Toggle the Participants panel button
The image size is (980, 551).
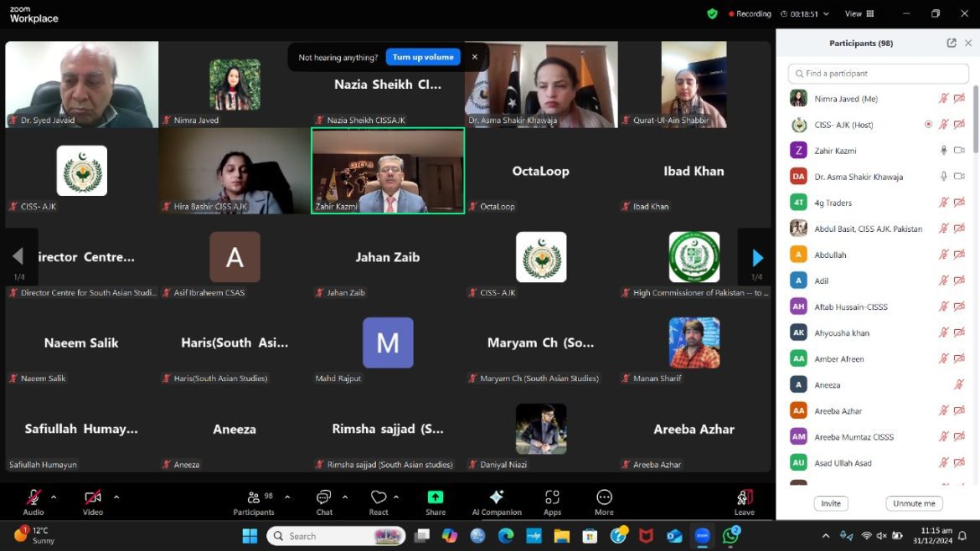[x=254, y=497]
